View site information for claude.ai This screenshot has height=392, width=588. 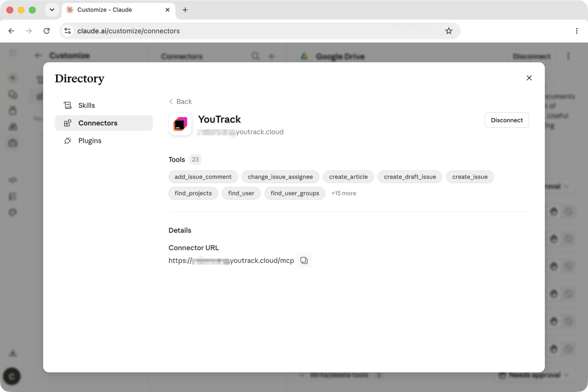click(x=68, y=30)
